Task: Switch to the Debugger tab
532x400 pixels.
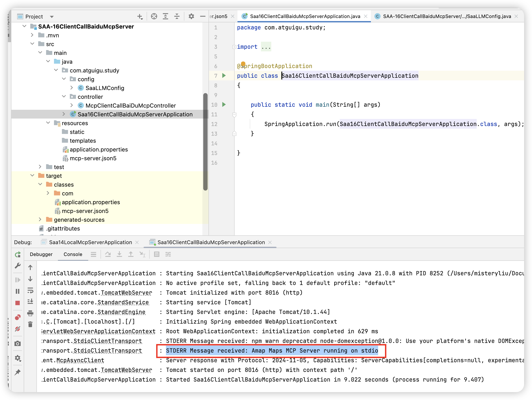Action: click(41, 254)
